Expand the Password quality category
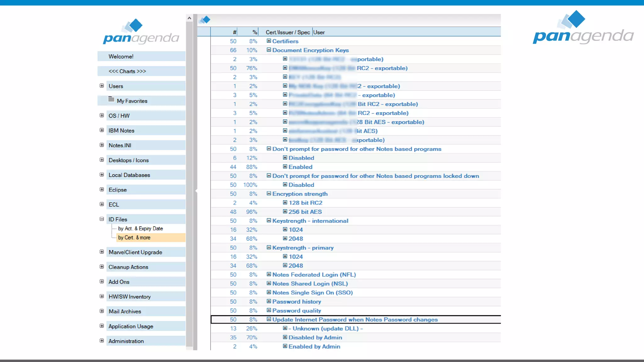Viewport: 644px width, 362px height. 269,310
